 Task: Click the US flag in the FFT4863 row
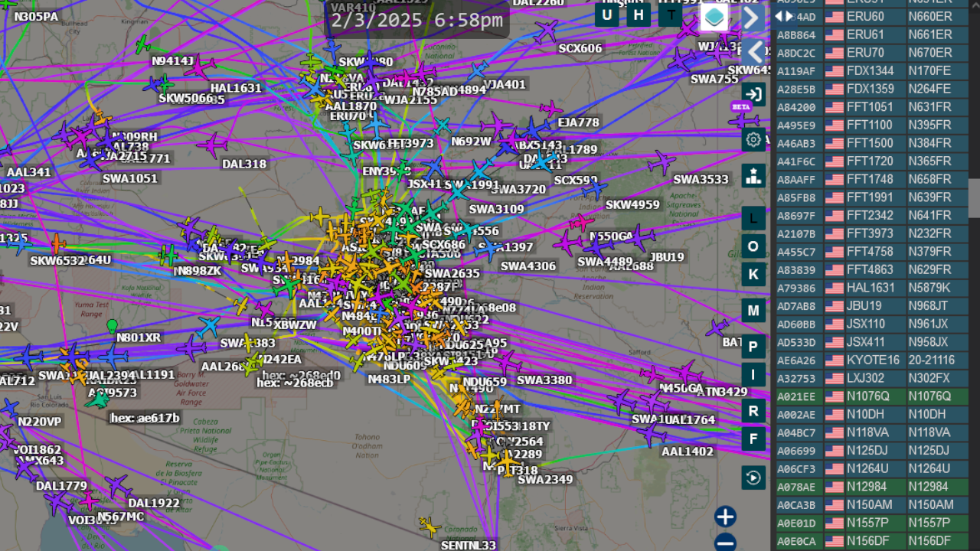834,270
